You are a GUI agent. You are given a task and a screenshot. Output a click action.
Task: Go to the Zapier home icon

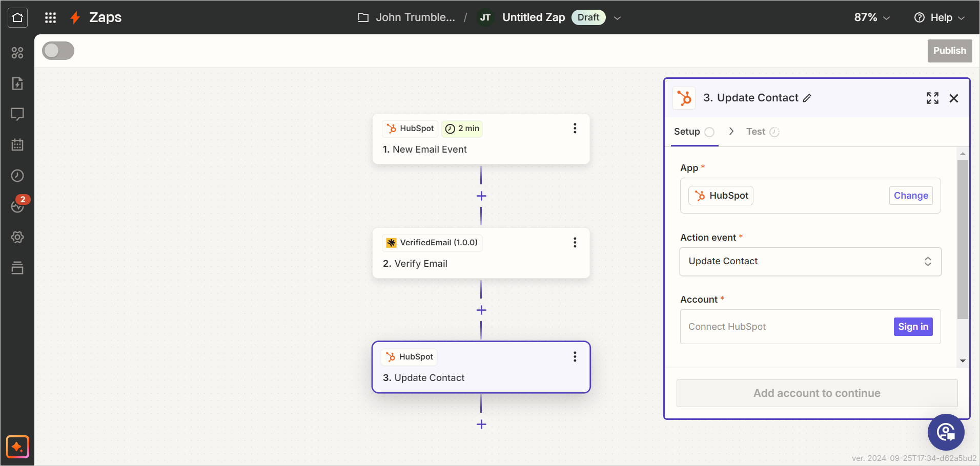click(x=17, y=17)
